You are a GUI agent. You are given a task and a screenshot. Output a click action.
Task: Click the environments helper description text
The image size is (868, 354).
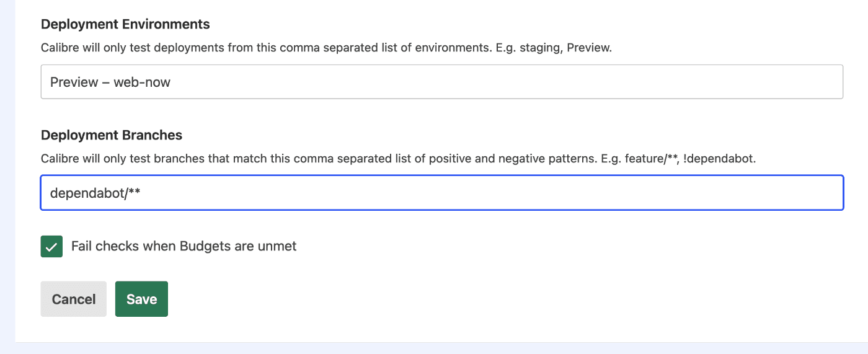325,48
